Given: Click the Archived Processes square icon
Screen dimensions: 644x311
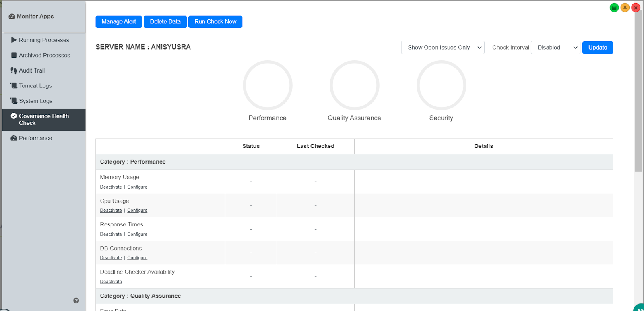Looking at the screenshot, I should click(14, 55).
